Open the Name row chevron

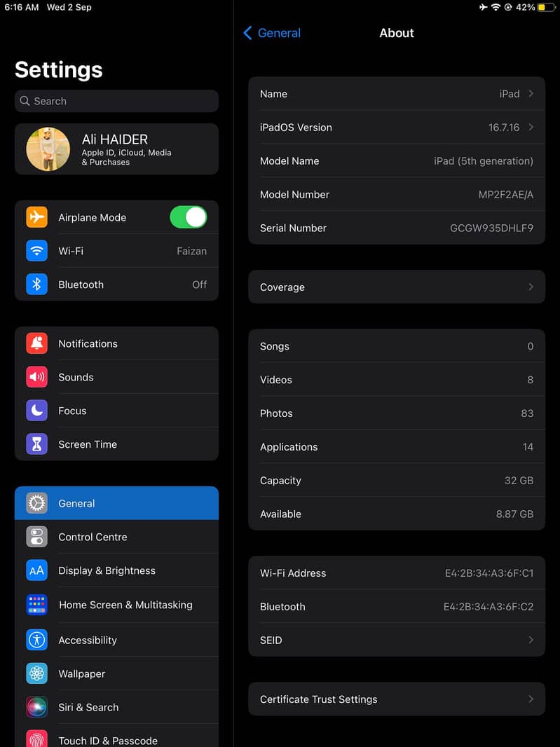click(531, 94)
